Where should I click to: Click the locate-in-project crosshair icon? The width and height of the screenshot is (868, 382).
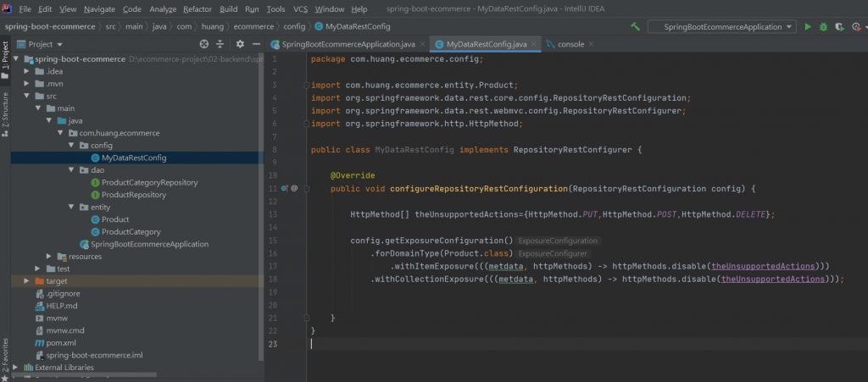203,44
